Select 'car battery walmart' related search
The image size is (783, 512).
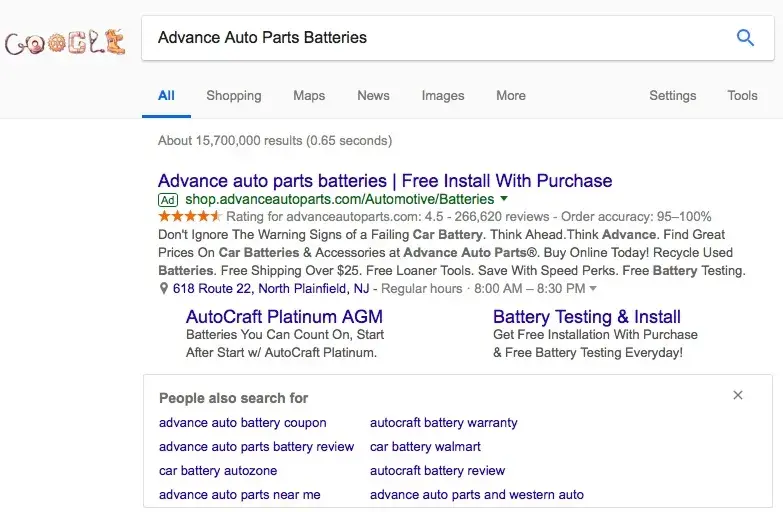pyautogui.click(x=425, y=446)
